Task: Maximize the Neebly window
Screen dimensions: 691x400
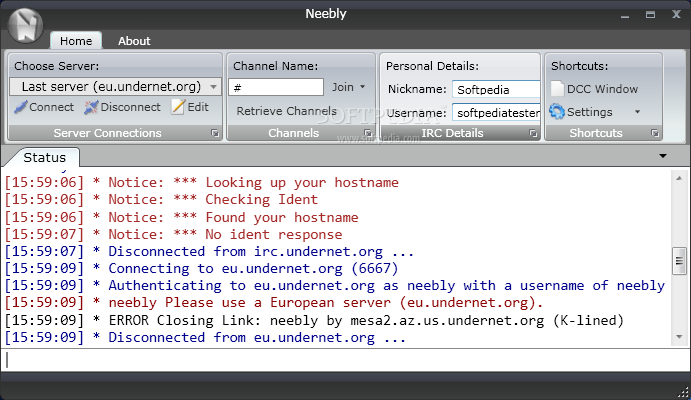Action: tap(650, 15)
